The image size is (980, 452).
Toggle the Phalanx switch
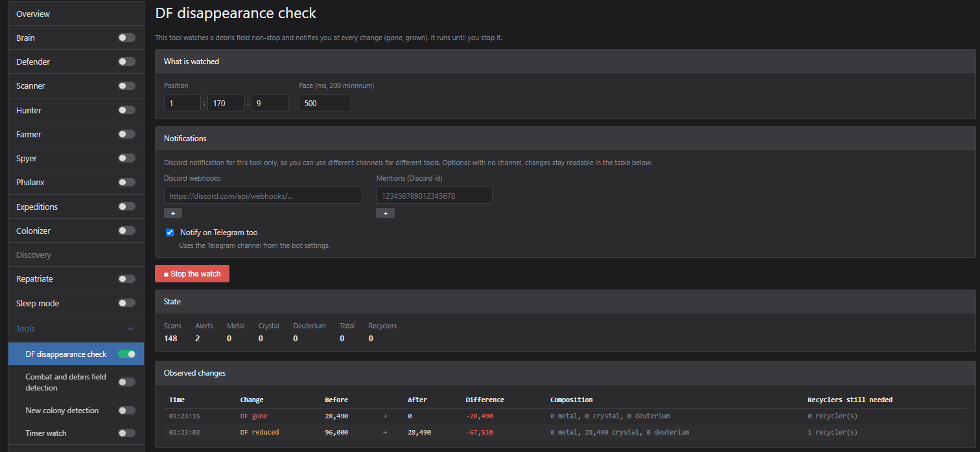127,182
